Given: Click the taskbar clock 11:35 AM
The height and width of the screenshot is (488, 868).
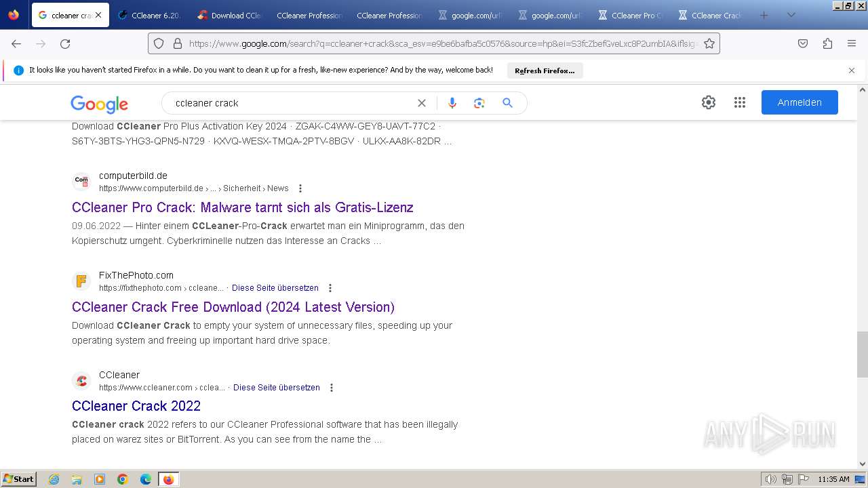Looking at the screenshot, I should [833, 479].
